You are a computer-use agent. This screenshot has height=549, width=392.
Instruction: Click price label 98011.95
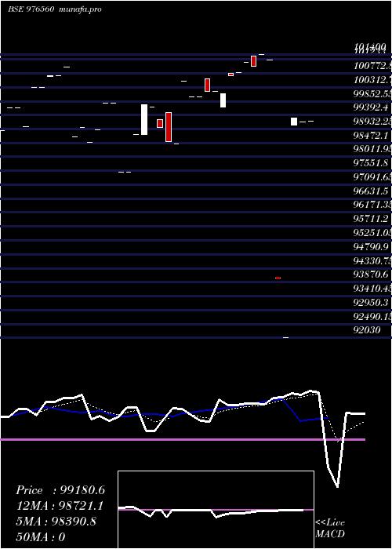[x=372, y=149]
